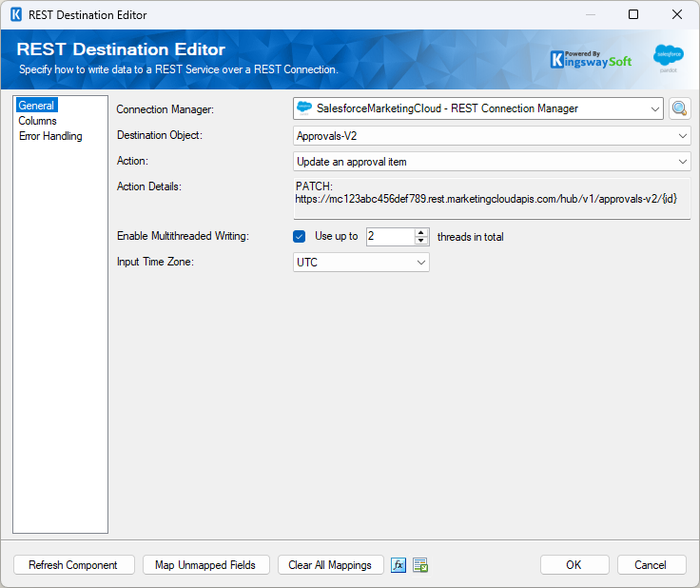Viewport: 700px width, 588px height.
Task: Close the REST Destination Editor window
Action: pyautogui.click(x=677, y=14)
